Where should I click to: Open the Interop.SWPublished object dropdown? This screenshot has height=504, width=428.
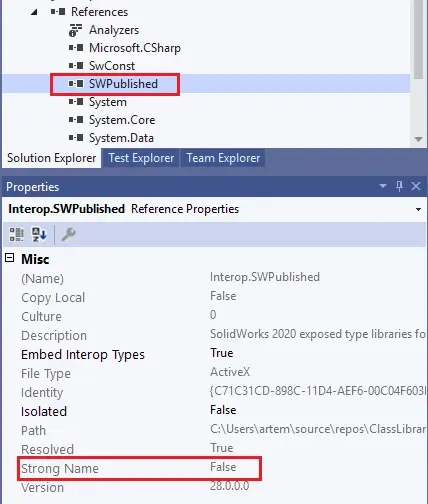(x=418, y=209)
